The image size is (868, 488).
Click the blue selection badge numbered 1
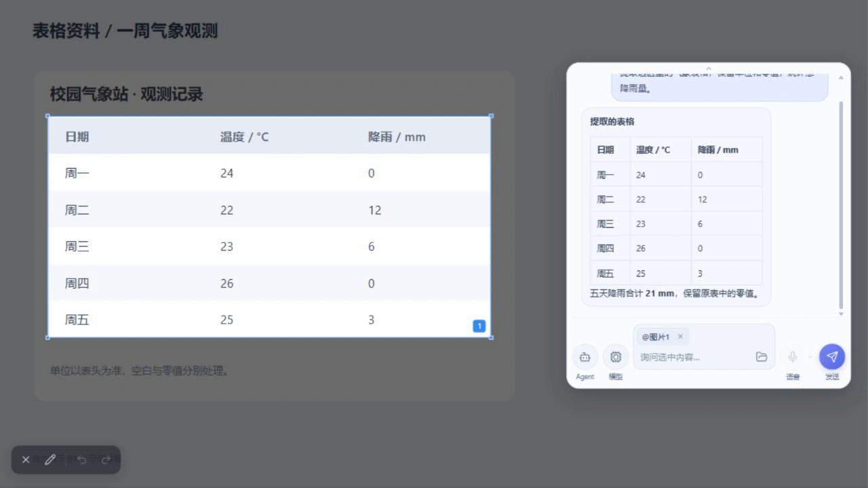[x=479, y=326]
